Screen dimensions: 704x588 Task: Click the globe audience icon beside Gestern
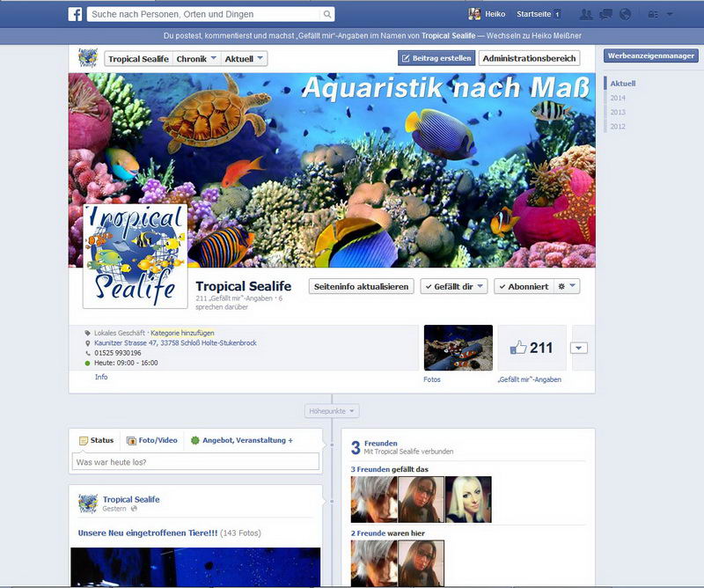tap(134, 509)
